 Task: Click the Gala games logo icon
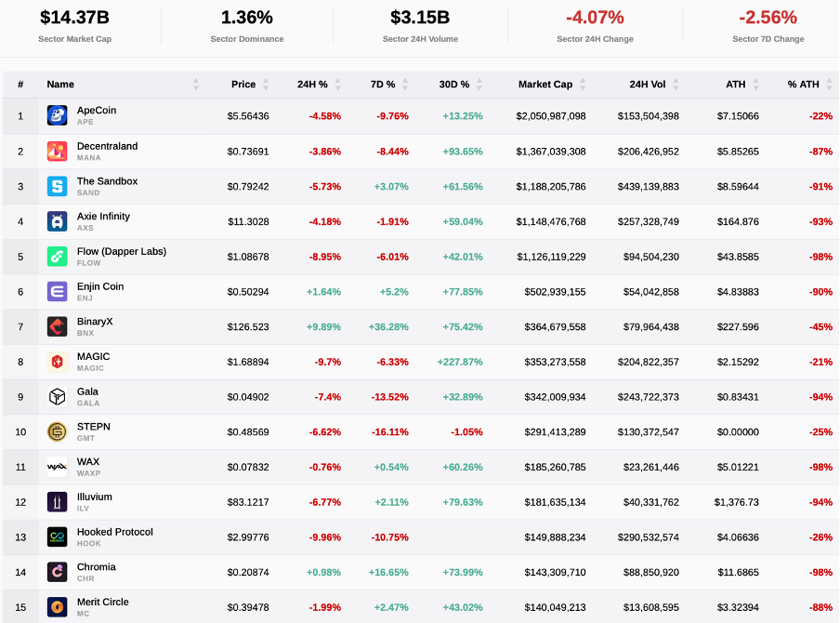pyautogui.click(x=57, y=396)
